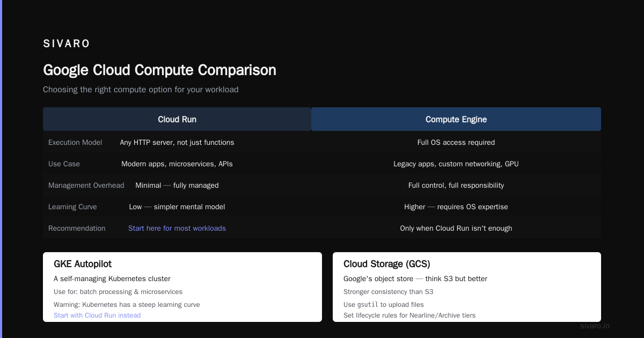Open the Cloud Storage (GCS) card heading
Image resolution: width=644 pixels, height=338 pixels.
387,264
